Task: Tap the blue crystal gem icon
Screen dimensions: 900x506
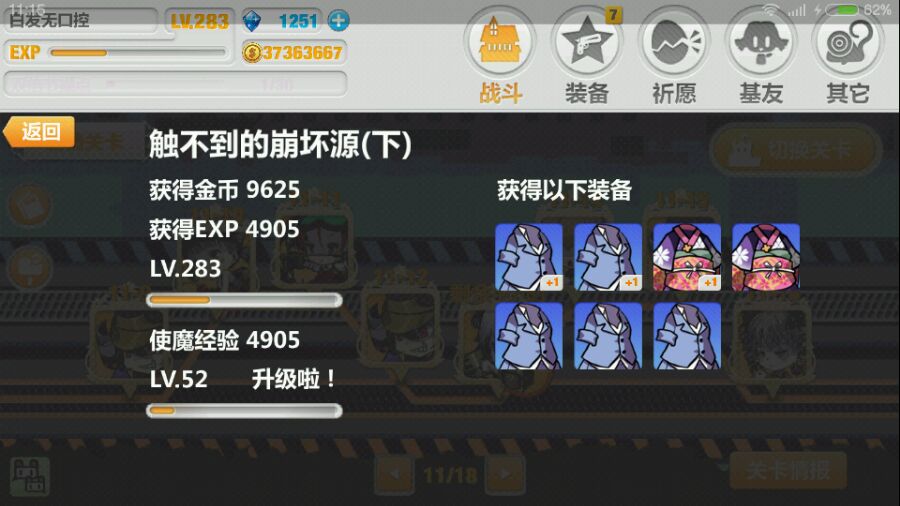Action: click(x=251, y=21)
